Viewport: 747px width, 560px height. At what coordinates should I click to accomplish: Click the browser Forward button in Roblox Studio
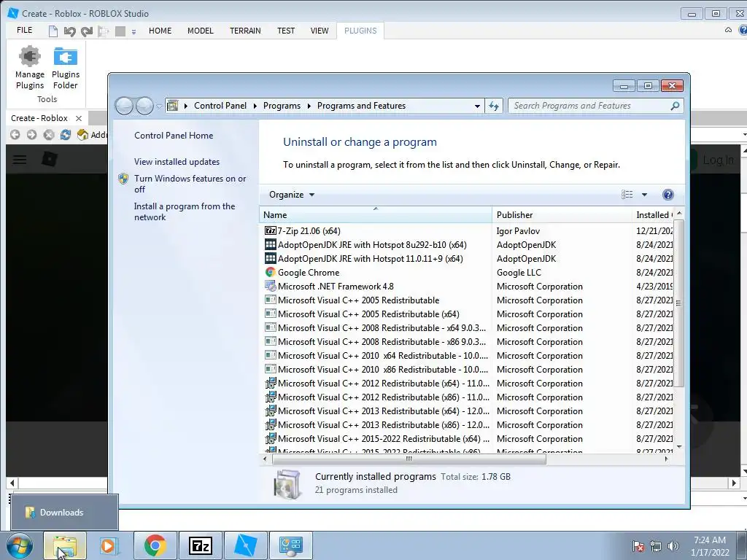pos(31,135)
